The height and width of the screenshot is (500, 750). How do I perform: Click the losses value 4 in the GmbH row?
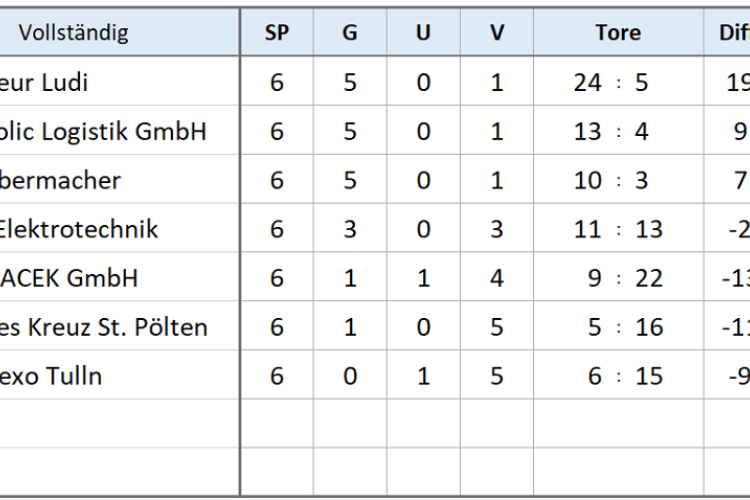[x=497, y=278]
